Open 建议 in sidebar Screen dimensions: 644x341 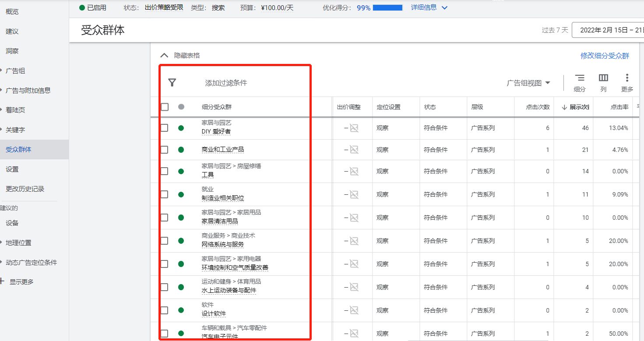(12, 32)
